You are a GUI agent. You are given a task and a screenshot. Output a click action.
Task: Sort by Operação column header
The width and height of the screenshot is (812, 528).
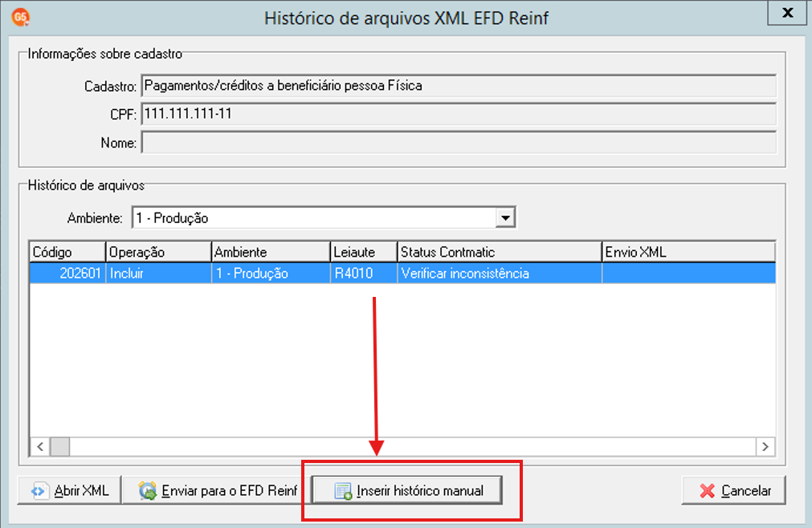tap(158, 252)
